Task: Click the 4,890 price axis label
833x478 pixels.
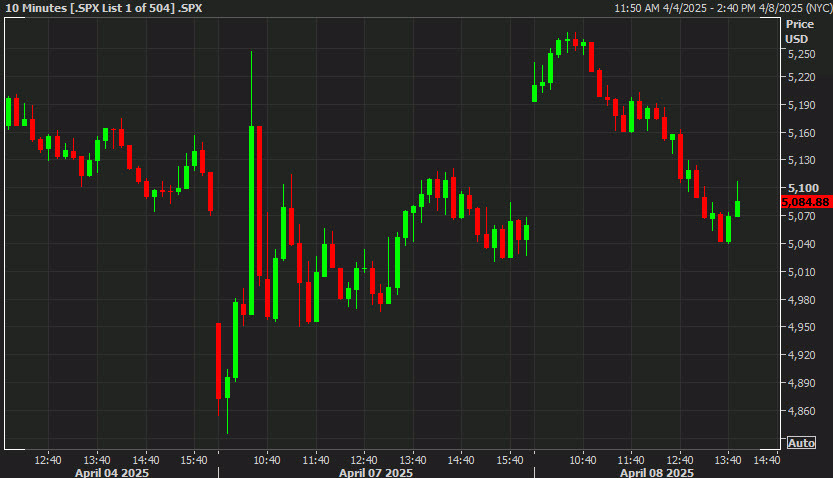Action: tap(802, 383)
